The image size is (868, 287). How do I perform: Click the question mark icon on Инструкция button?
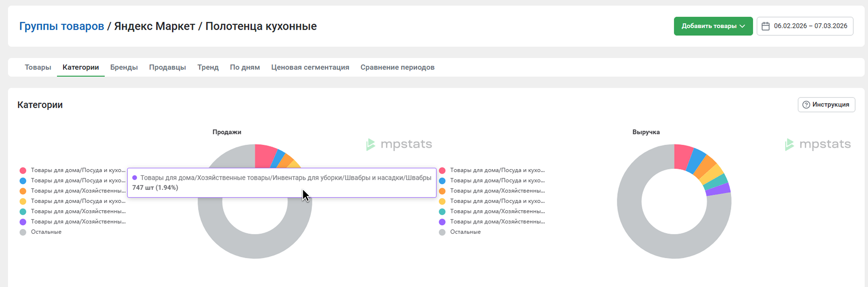click(x=806, y=105)
